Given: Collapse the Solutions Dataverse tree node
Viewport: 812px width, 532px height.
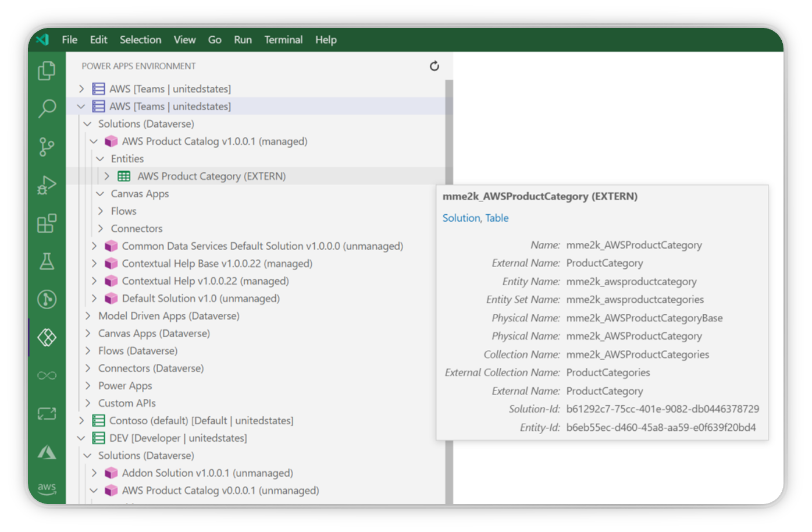Looking at the screenshot, I should point(87,123).
